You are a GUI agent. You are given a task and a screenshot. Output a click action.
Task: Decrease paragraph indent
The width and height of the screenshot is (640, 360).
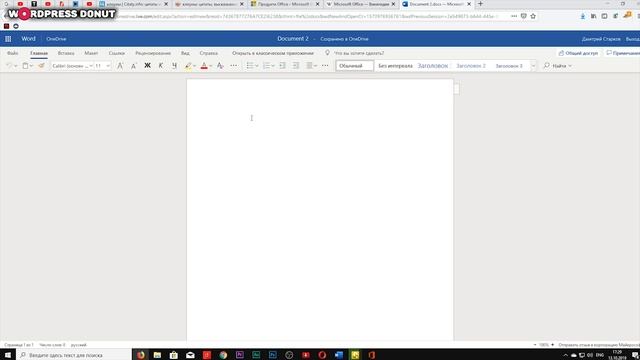282,66
